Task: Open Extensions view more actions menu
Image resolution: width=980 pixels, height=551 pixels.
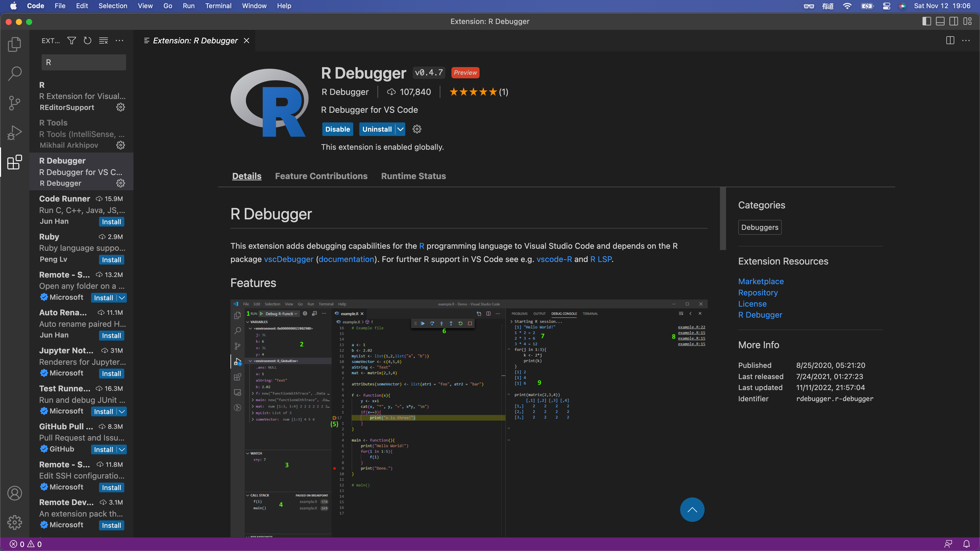Action: [x=119, y=41]
